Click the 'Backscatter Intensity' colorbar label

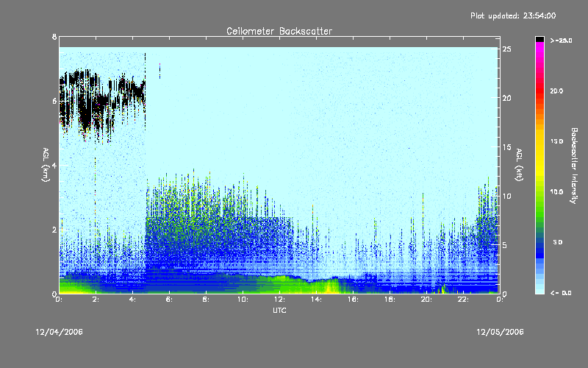click(574, 166)
